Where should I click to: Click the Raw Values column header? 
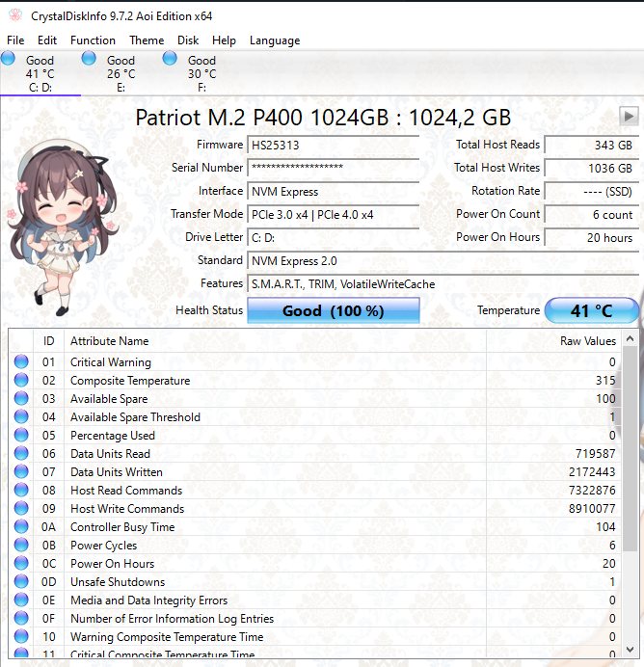click(x=553, y=341)
